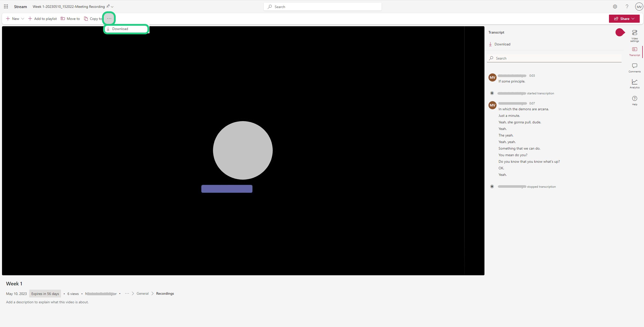
Task: Expand the video title sharing chevron
Action: pos(112,7)
